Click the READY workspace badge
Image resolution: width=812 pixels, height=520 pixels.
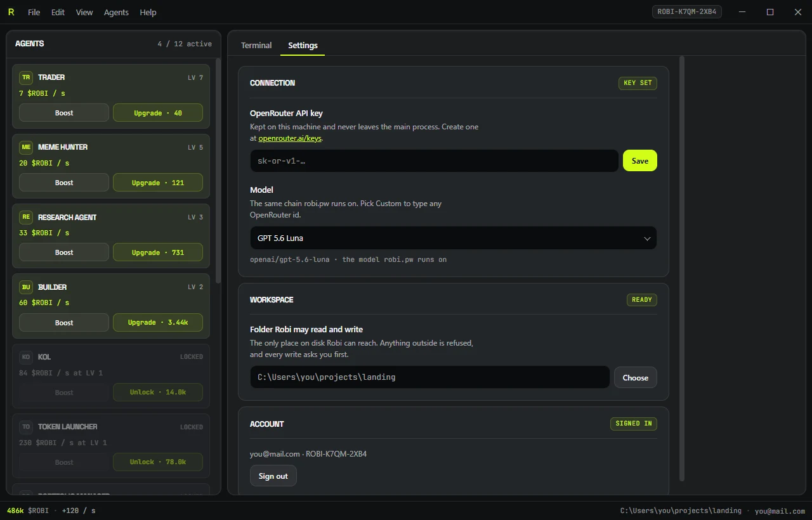point(642,300)
